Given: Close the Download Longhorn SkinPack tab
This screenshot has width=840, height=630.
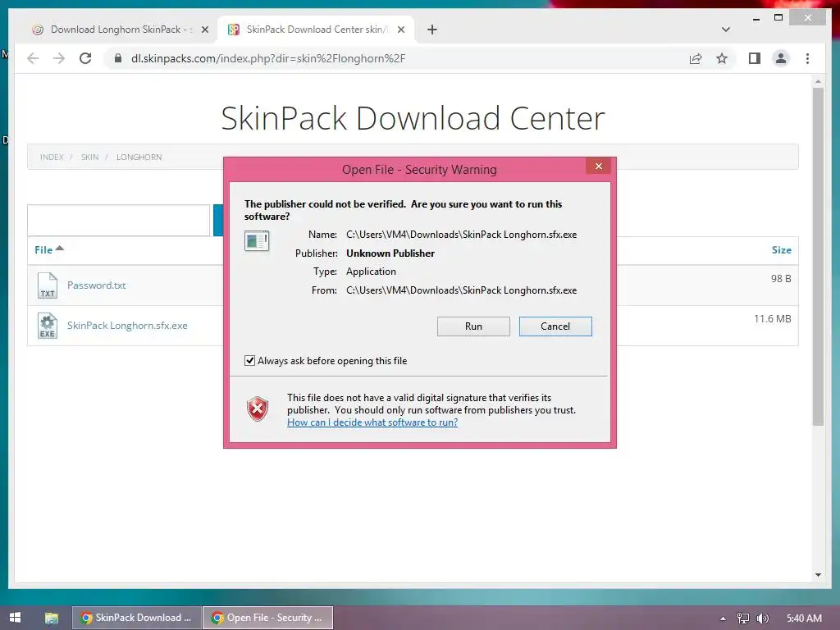Looking at the screenshot, I should click(x=204, y=30).
